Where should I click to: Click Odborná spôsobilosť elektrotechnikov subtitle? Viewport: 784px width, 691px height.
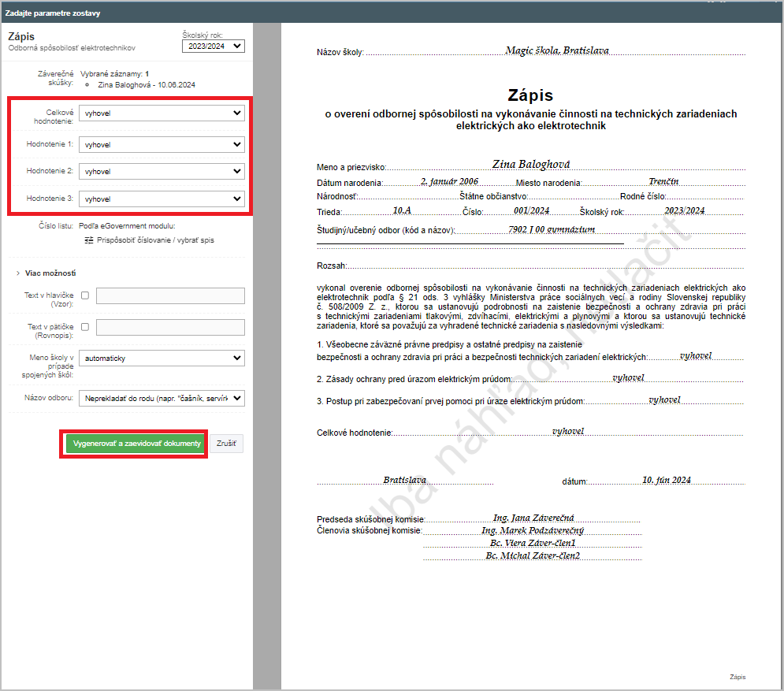click(72, 48)
